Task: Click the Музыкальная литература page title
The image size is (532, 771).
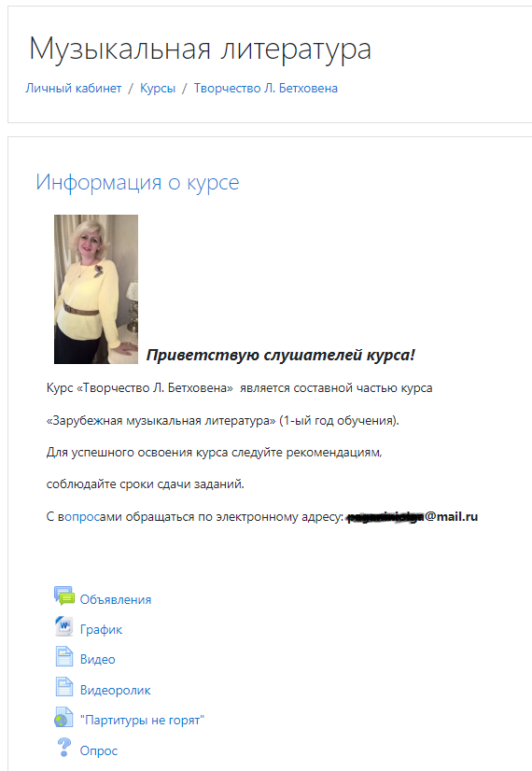Action: [200, 49]
